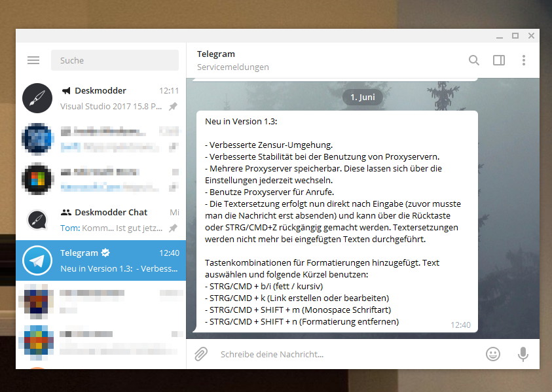This screenshot has height=392, width=552.
Task: Click the Servicemeldungen subtitle
Action: [232, 67]
